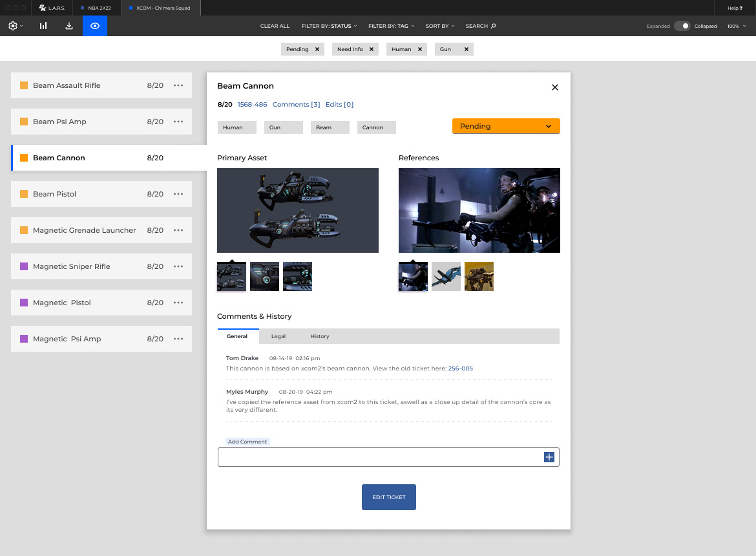This screenshot has width=756, height=556.
Task: Open more options for Magnetic Pistol
Action: coord(178,303)
